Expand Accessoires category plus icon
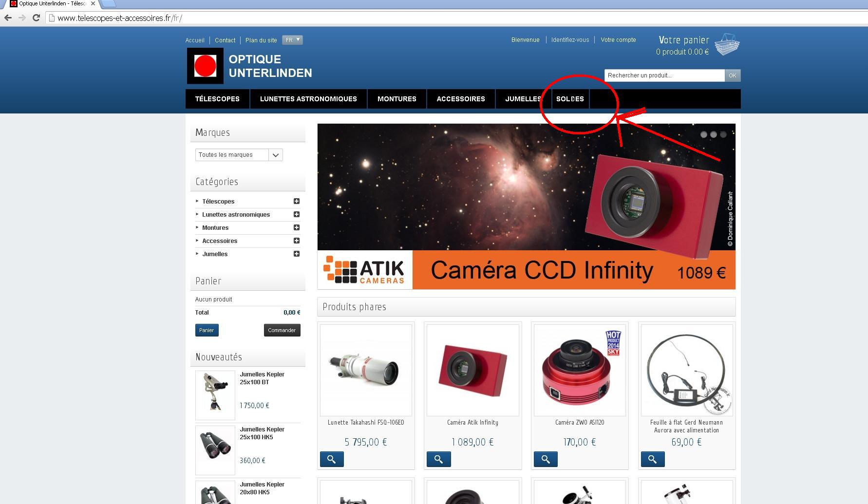Screen dimensions: 868x504 pos(296,241)
